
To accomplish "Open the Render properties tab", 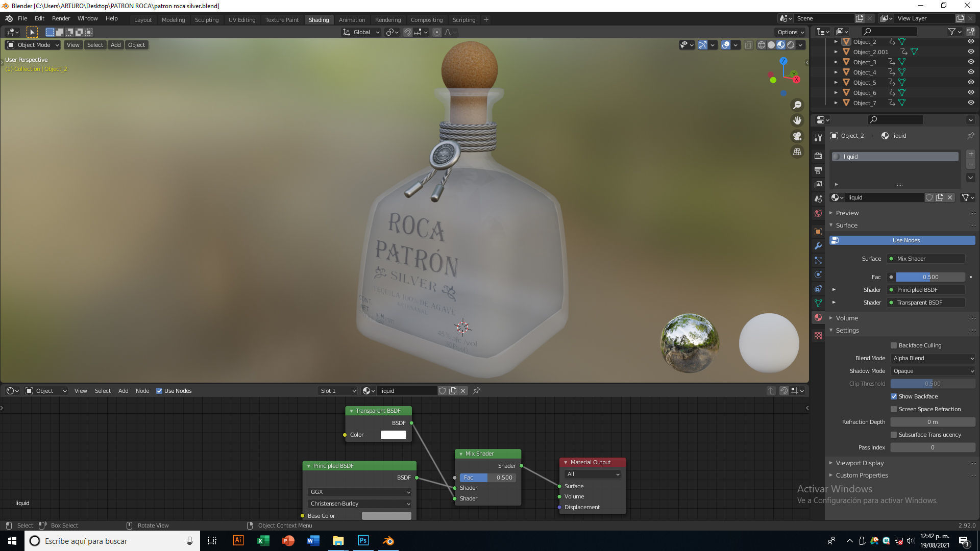I will [818, 156].
